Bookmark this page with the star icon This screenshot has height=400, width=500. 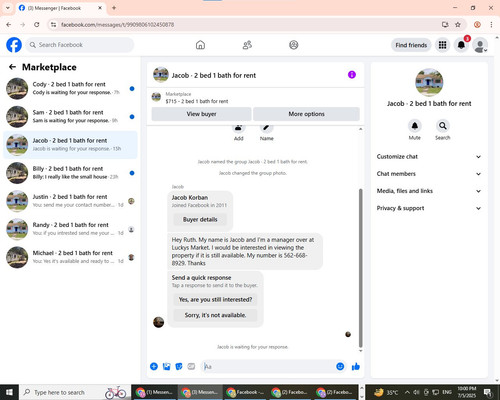coord(458,25)
